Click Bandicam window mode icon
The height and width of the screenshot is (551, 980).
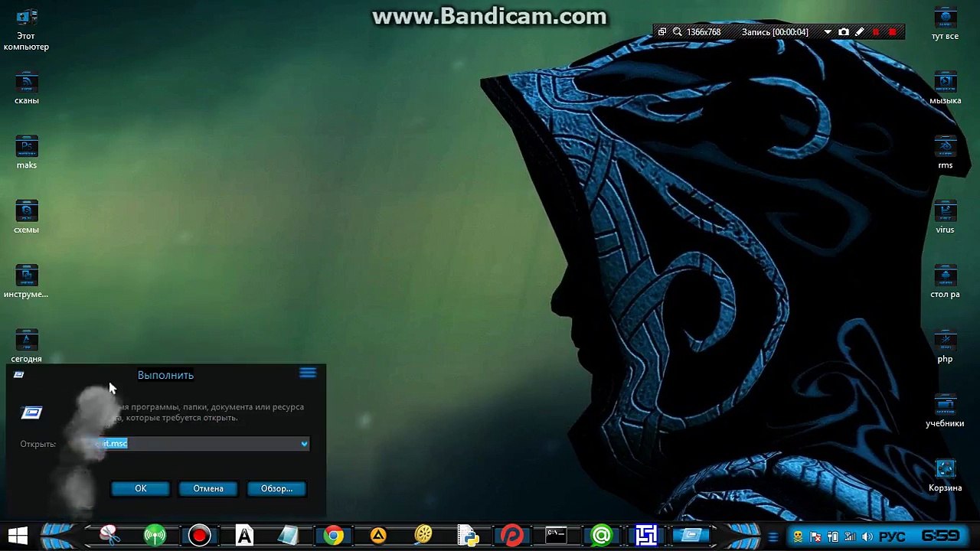[x=662, y=32]
